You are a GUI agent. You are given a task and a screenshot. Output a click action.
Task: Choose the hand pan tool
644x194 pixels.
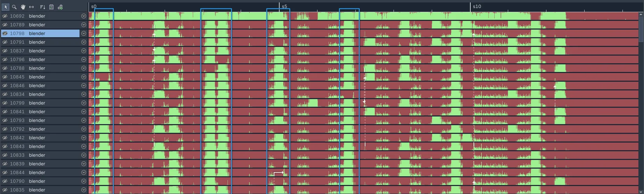tap(23, 7)
